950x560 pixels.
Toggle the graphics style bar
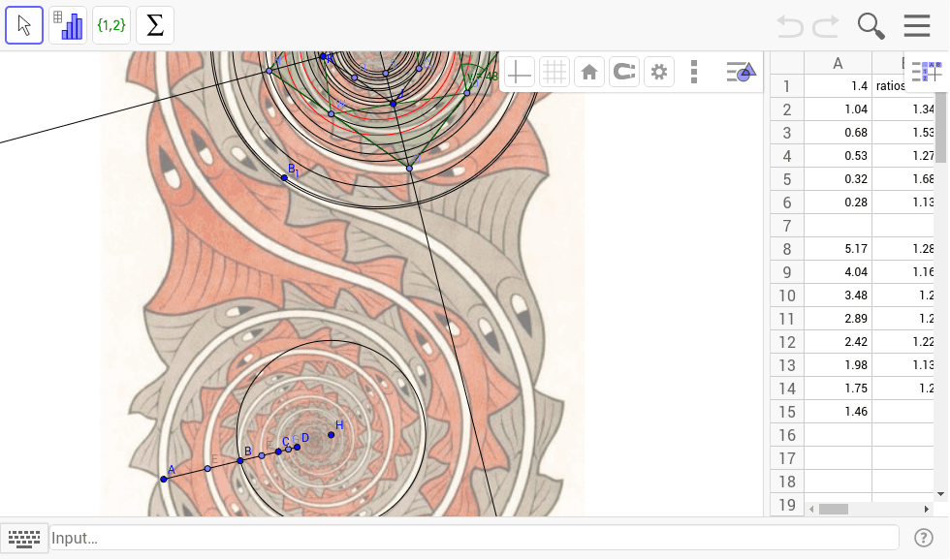click(741, 72)
